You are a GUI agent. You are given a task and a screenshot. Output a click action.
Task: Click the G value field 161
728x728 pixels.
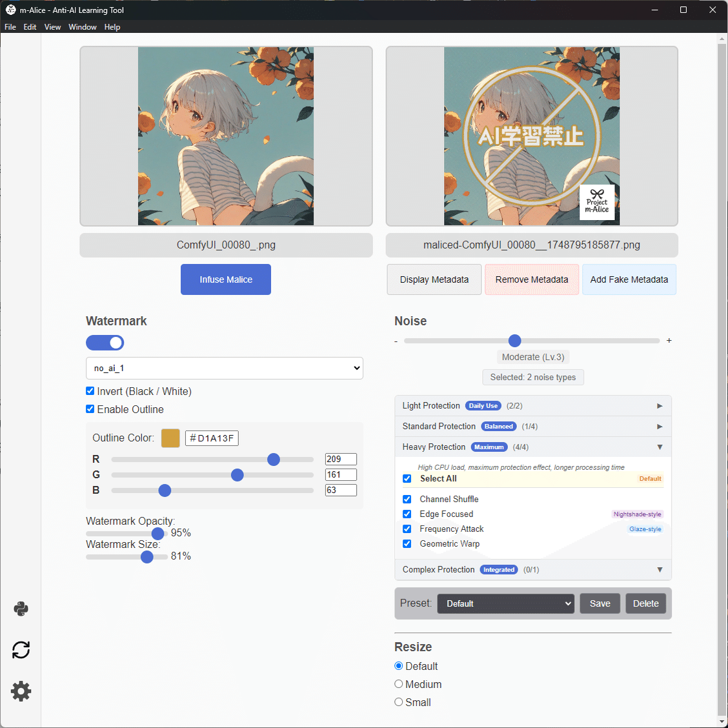pyautogui.click(x=341, y=474)
